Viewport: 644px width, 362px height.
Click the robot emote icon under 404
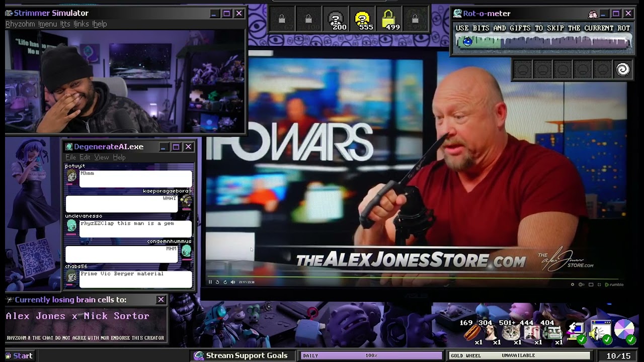click(554, 332)
